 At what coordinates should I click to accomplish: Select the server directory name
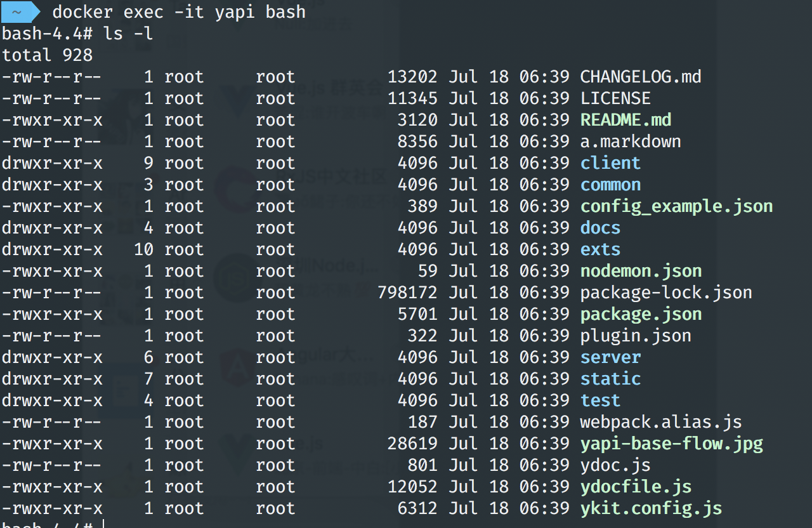tap(610, 357)
